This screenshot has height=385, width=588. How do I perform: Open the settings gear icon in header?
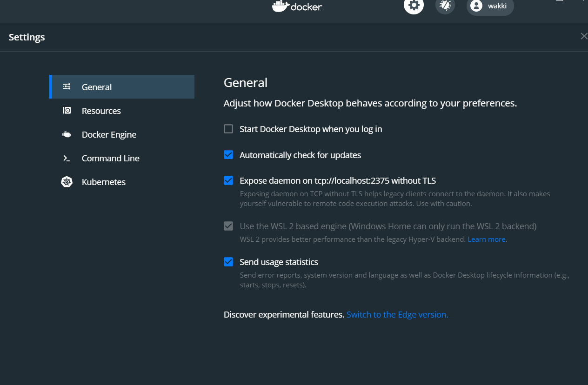[x=414, y=5]
